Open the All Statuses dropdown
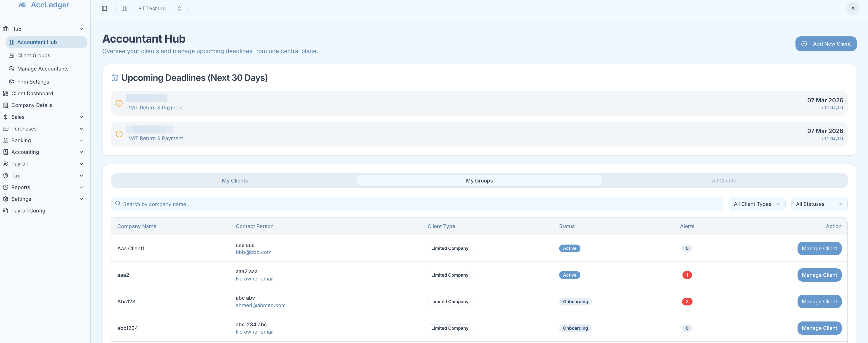 (819, 204)
